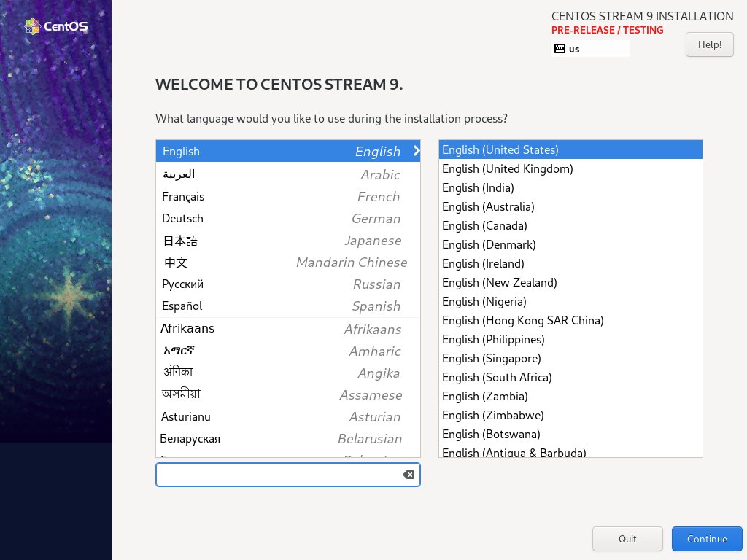Select the Angika language row

click(x=287, y=373)
